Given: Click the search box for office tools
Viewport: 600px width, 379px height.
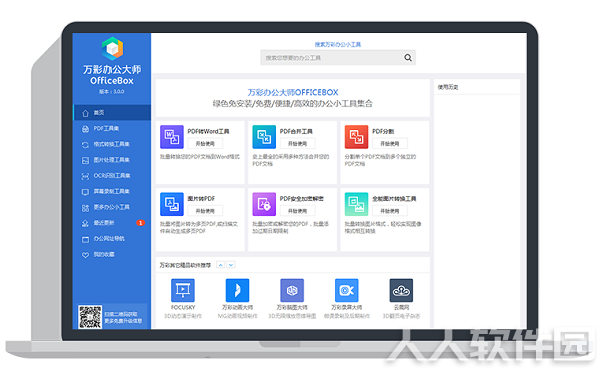Looking at the screenshot, I should (338, 58).
